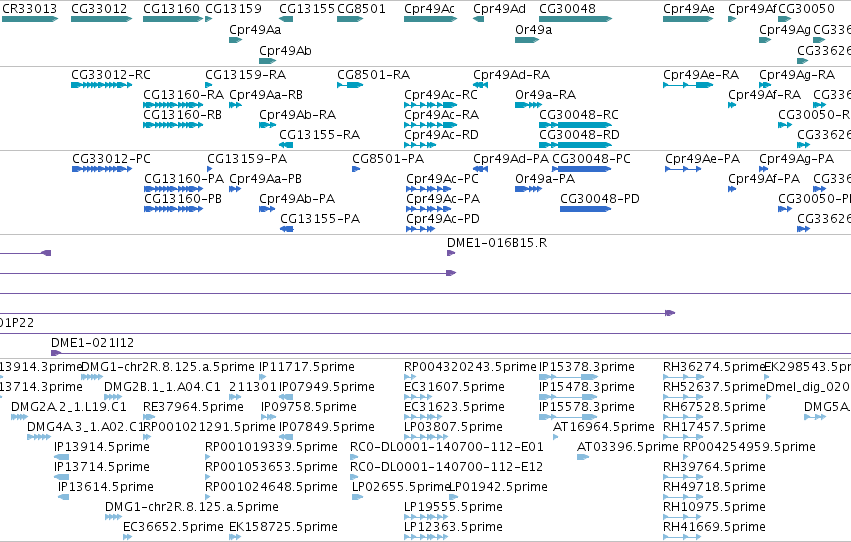Click EST RE37964.5prime
The width and height of the screenshot is (851, 542).
(x=193, y=407)
